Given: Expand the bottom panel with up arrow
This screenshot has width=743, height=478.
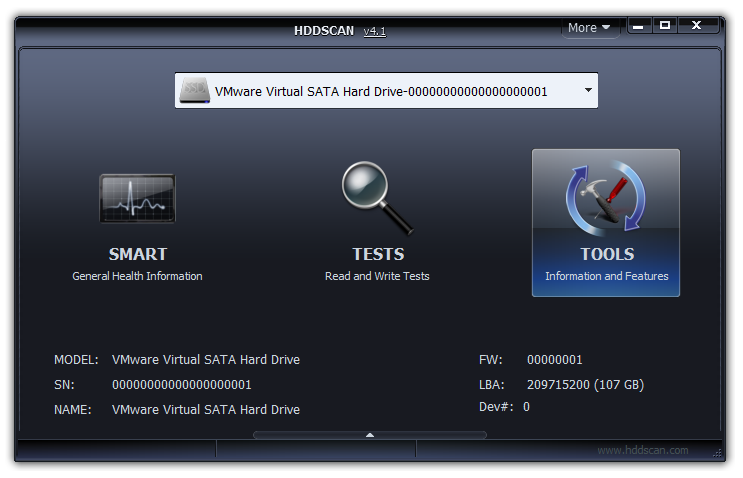Looking at the screenshot, I should tap(370, 435).
